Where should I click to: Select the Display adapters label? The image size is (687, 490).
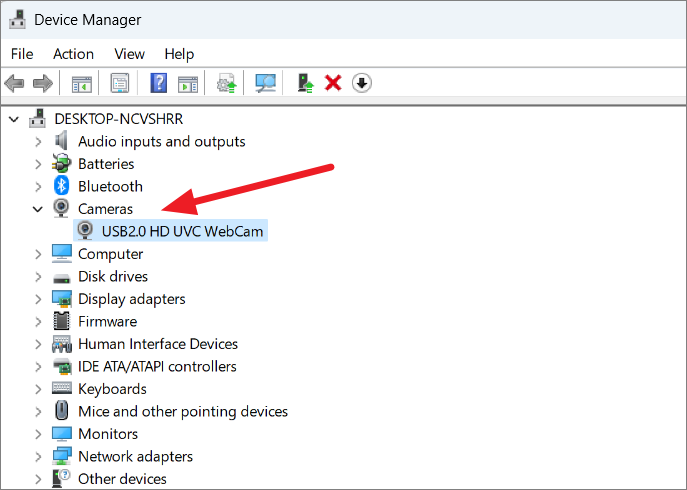131,299
